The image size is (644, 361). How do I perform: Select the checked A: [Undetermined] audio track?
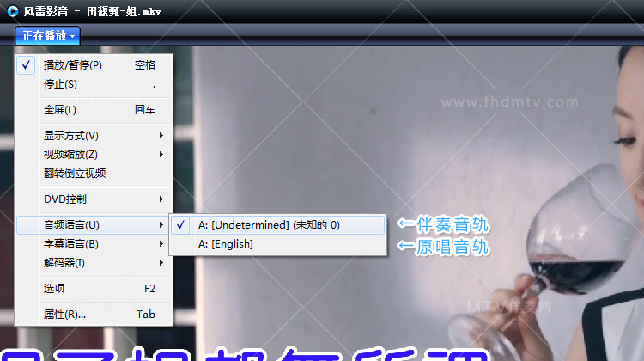pos(277,225)
